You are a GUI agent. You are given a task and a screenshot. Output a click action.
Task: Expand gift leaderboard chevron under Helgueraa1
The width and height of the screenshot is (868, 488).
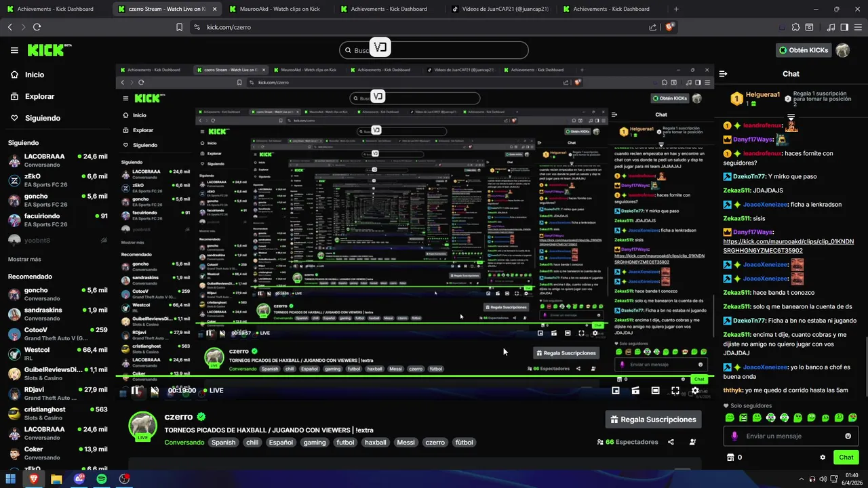point(791,117)
